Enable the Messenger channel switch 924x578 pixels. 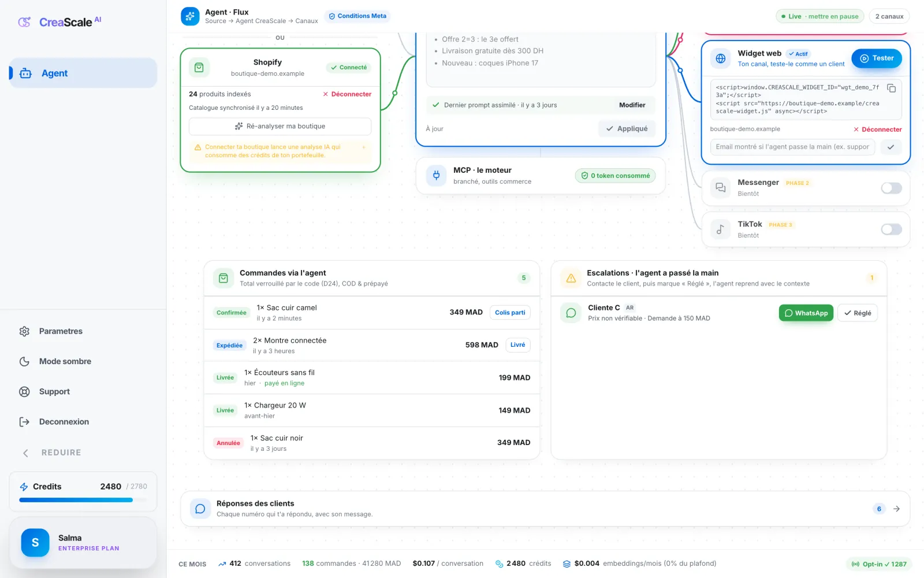891,188
